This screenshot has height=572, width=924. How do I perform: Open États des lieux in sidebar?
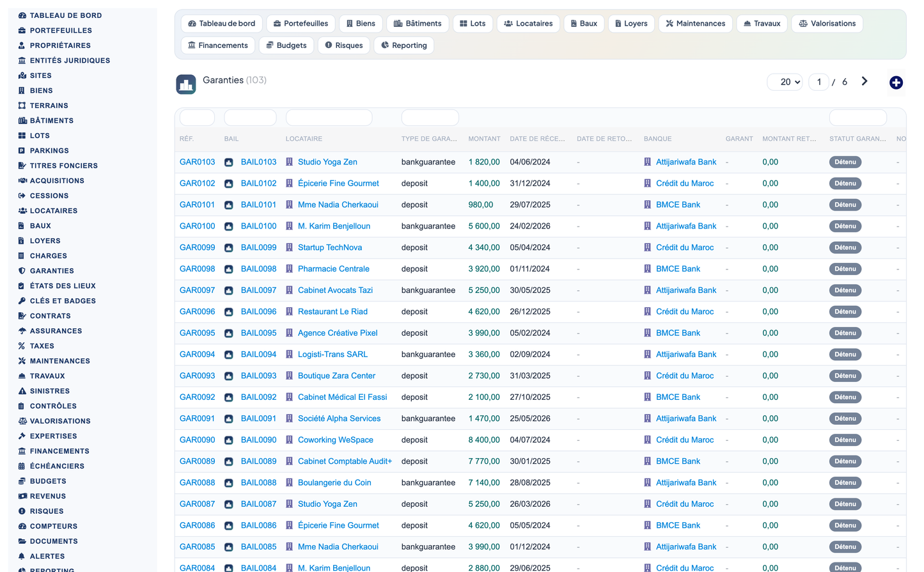[x=63, y=286]
